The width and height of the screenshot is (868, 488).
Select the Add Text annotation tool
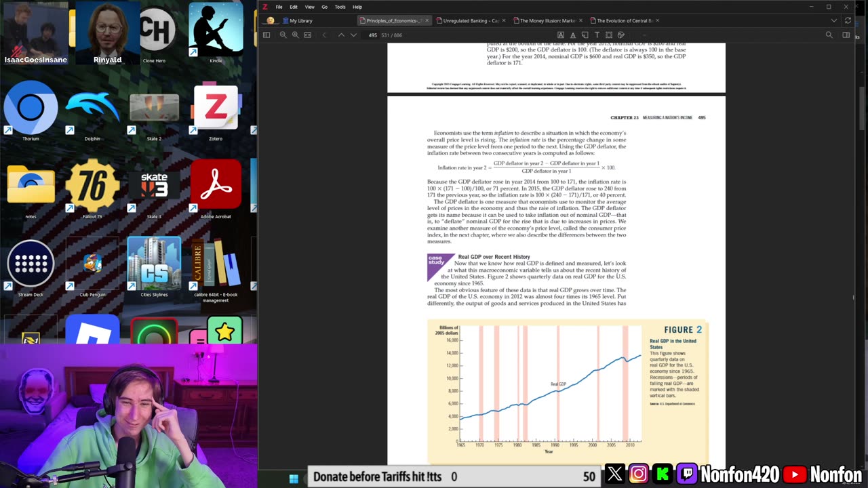597,35
